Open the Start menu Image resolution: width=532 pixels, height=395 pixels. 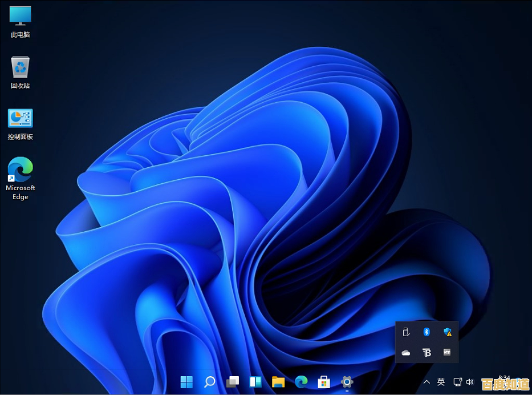pyautogui.click(x=186, y=382)
